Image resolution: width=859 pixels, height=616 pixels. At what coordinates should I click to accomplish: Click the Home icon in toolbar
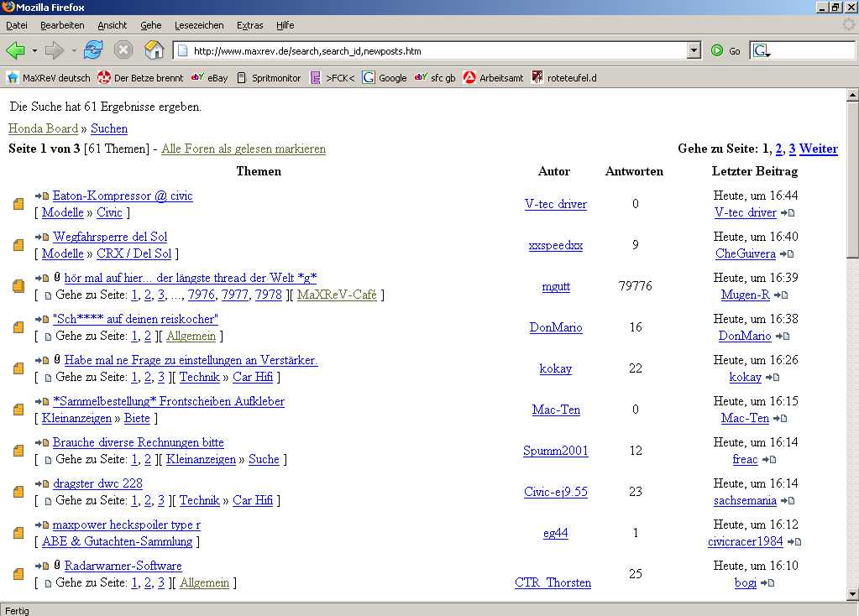point(154,50)
